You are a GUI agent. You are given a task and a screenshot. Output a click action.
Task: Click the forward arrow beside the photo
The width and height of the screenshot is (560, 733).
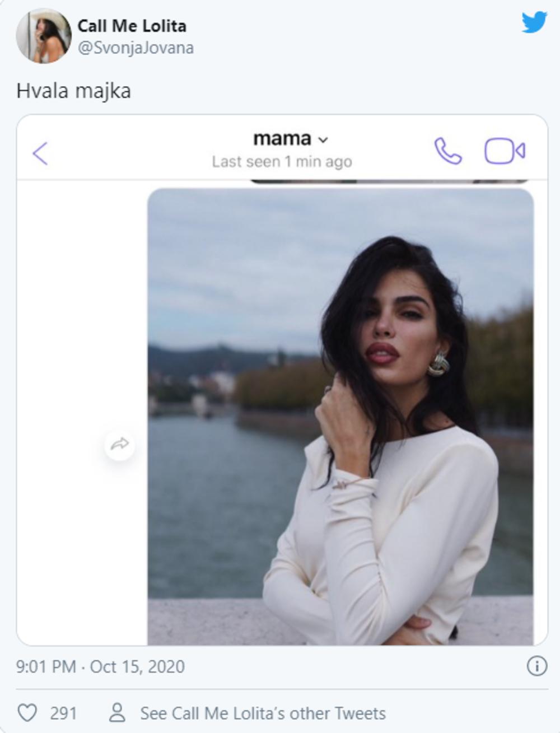tap(119, 445)
